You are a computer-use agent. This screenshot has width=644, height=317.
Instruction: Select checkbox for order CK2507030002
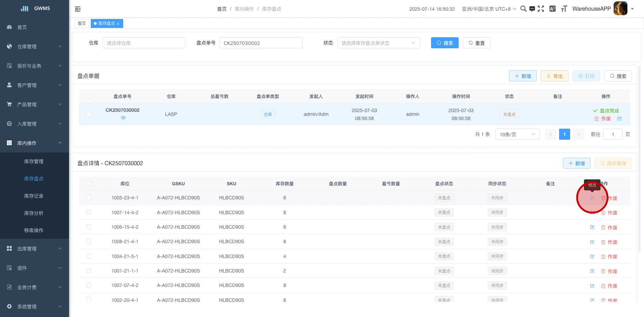[89, 114]
